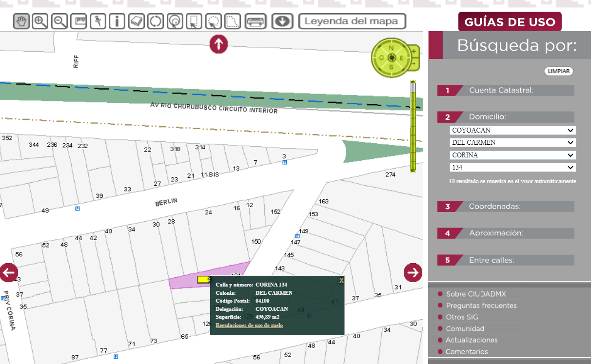
Task: Click the download arrow icon
Action: tap(282, 21)
